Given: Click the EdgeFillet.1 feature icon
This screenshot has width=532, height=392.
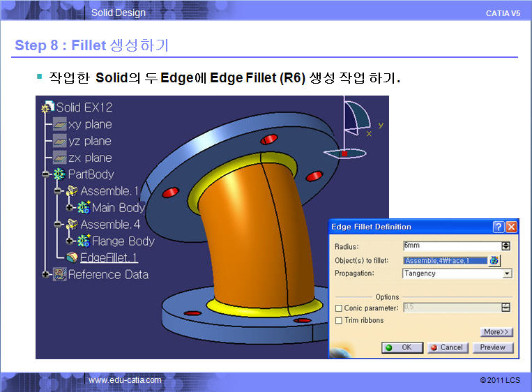Looking at the screenshot, I should (72, 258).
